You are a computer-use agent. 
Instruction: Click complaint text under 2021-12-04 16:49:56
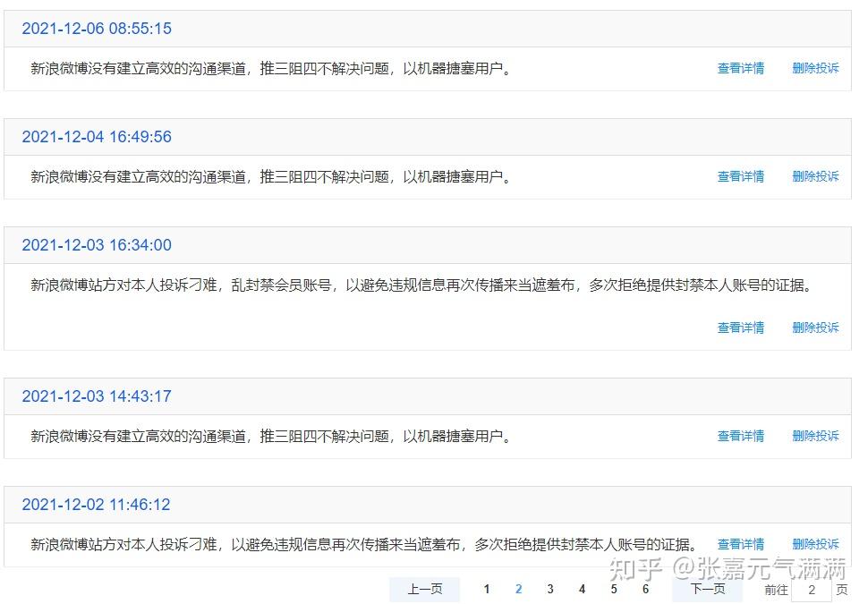(271, 177)
